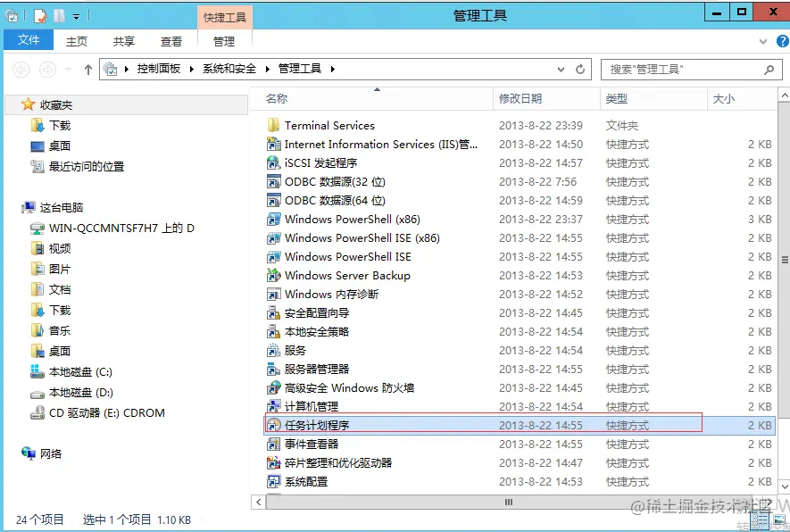Expand the address bar history dropdown
Viewport: 790px width, 532px height.
pyautogui.click(x=561, y=70)
